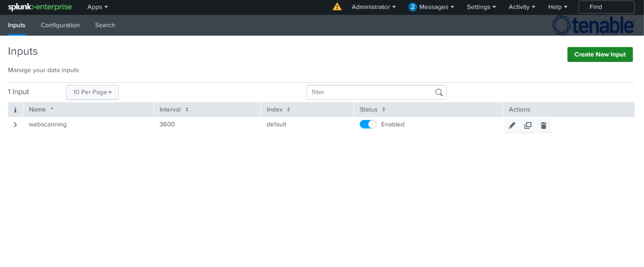Open the 10 Per Page dropdown

pyautogui.click(x=92, y=92)
